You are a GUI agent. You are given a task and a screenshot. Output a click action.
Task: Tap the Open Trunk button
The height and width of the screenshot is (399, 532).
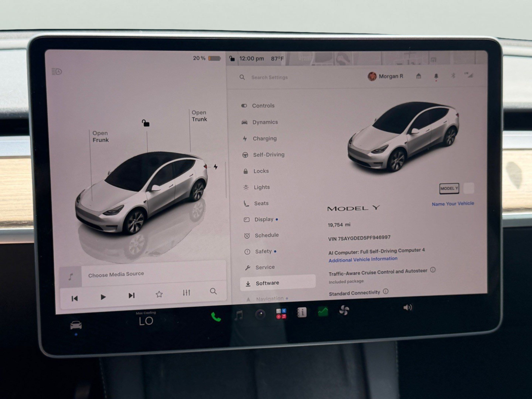[199, 116]
